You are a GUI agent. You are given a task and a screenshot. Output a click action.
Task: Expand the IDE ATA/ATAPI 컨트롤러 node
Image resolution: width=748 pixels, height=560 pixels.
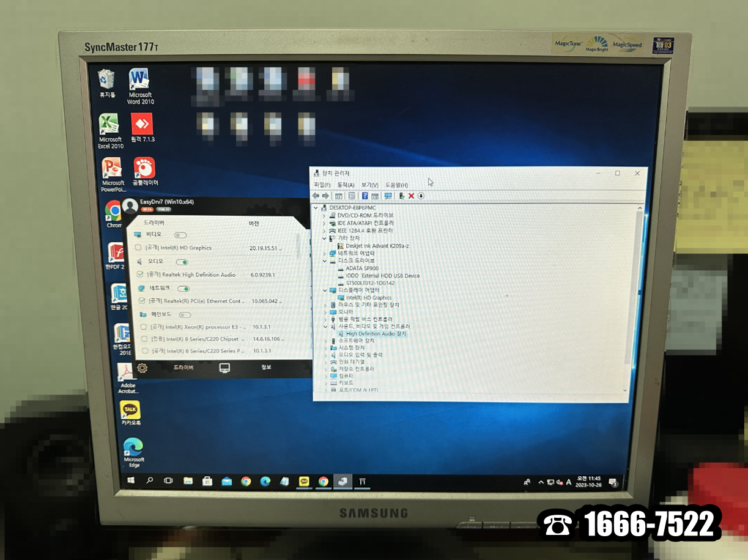[x=325, y=223]
